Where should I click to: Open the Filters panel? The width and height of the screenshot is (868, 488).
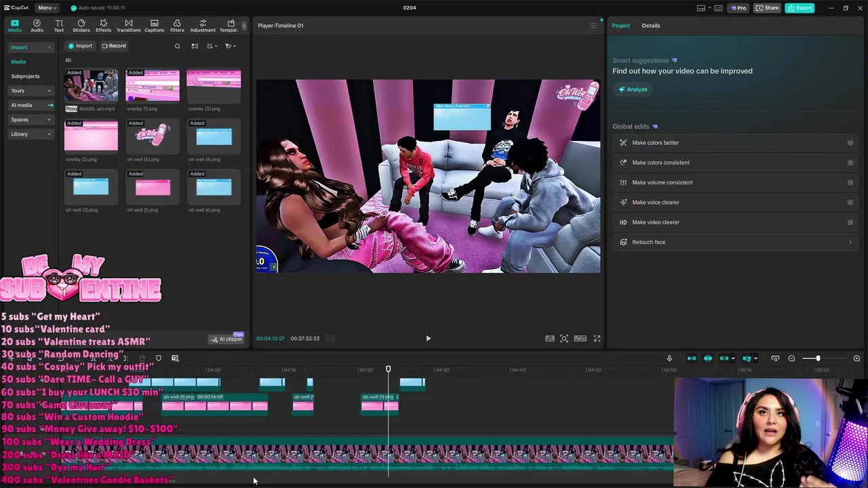pyautogui.click(x=177, y=26)
